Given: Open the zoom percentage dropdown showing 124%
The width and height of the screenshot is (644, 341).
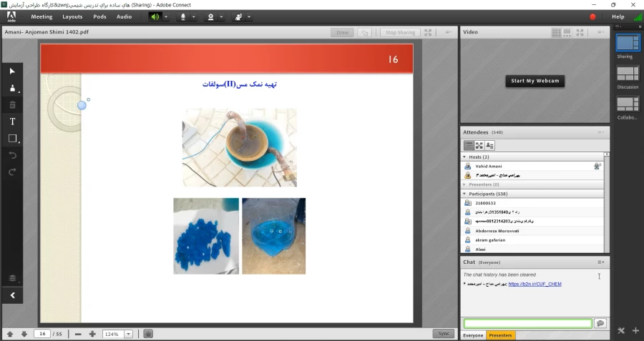Looking at the screenshot, I should 128,334.
